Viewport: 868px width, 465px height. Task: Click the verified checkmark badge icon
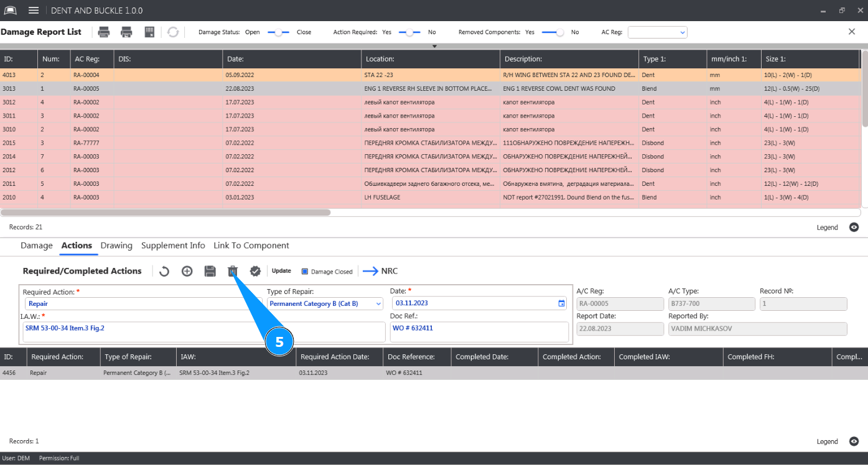click(255, 271)
